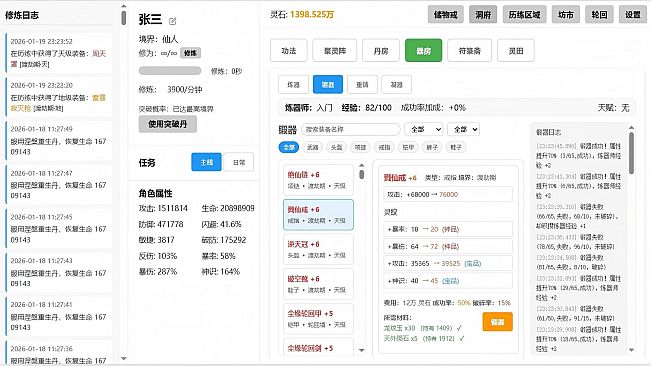The width and height of the screenshot is (651, 366).
Task: Switch to the 符箓斋 tab
Action: pos(470,51)
